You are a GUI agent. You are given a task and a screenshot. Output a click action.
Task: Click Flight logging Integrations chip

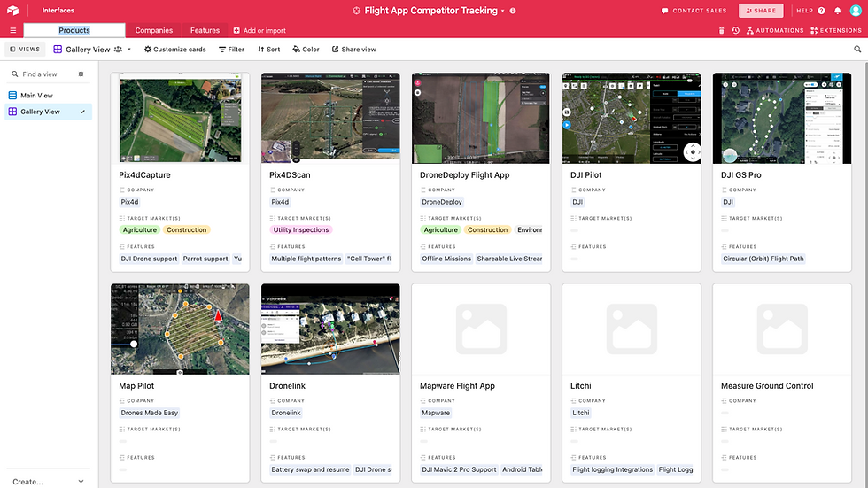[x=612, y=469]
